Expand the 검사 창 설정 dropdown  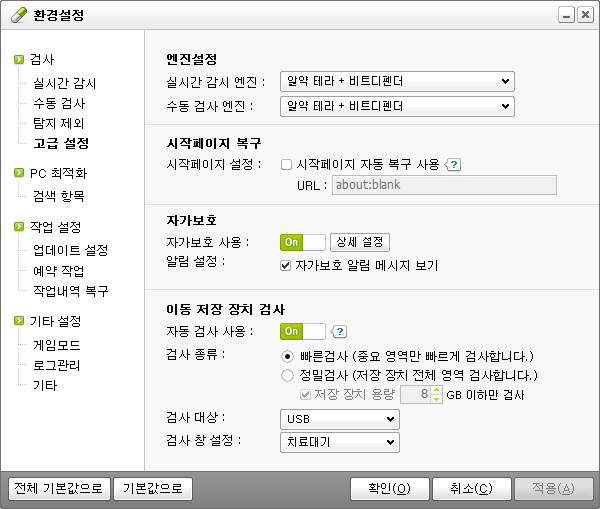341,441
